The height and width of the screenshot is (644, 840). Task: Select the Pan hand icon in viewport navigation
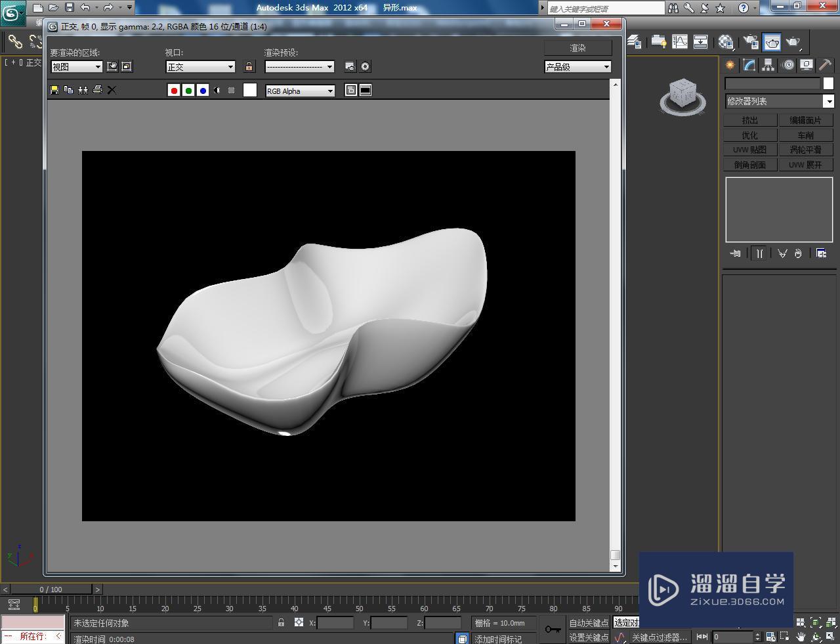pyautogui.click(x=800, y=636)
